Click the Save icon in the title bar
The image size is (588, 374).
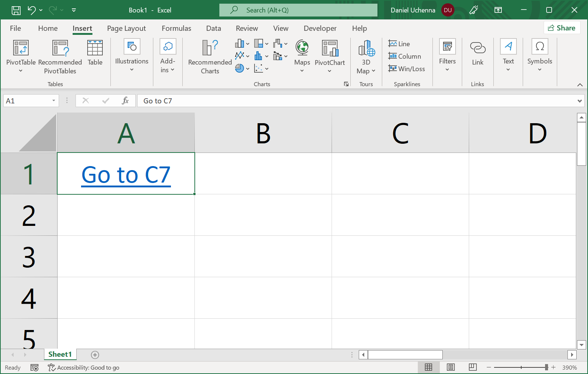click(16, 10)
